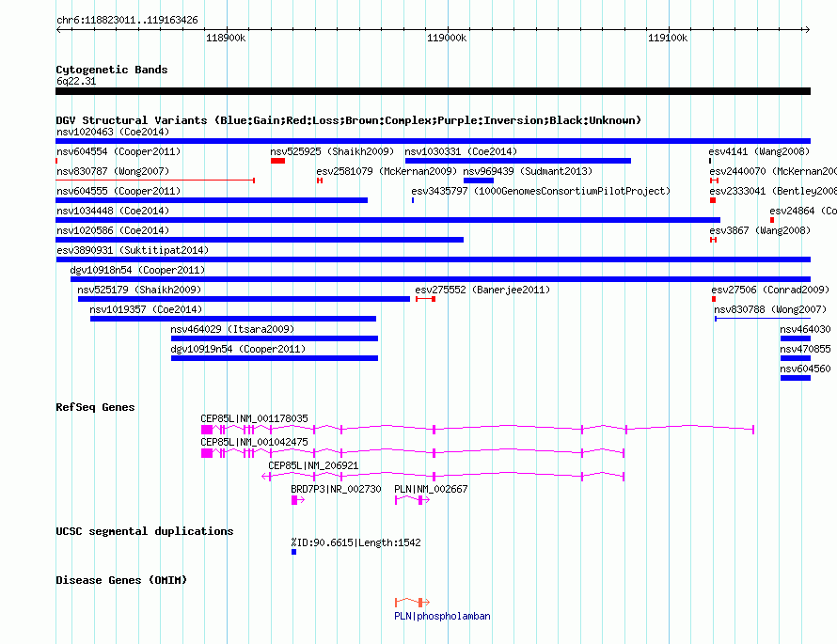
Task: Select the esv275552 (Banerjee2011) red loss marker
Action: click(x=425, y=299)
